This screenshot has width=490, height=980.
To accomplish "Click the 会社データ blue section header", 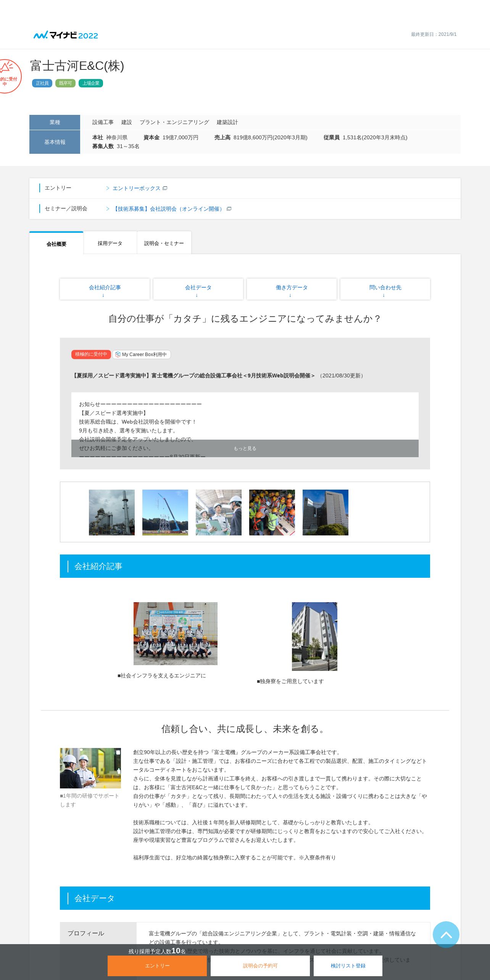I will (x=245, y=898).
